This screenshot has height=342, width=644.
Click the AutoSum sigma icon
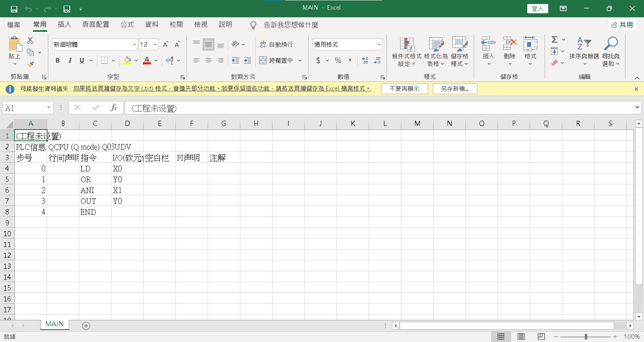pyautogui.click(x=555, y=39)
